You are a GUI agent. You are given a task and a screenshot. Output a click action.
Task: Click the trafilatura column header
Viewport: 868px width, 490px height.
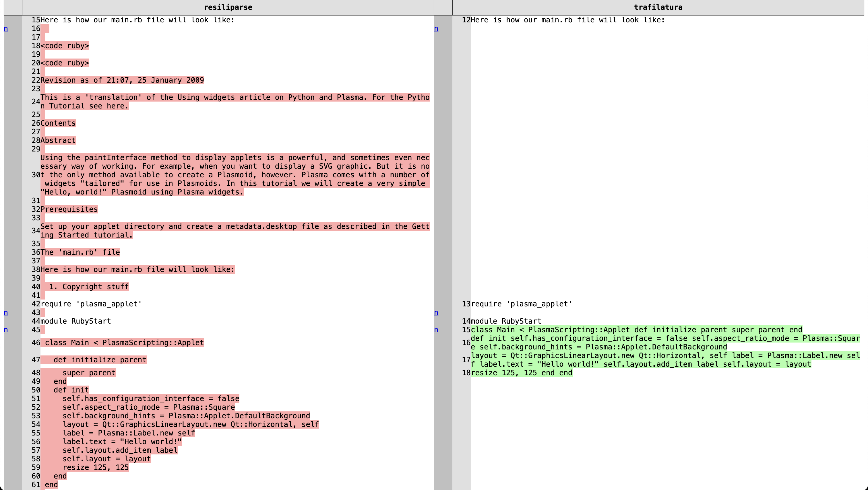point(658,7)
